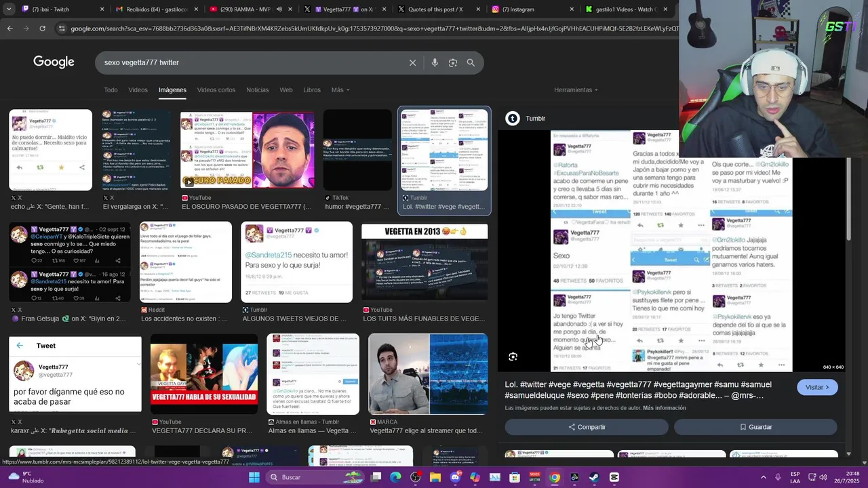The width and height of the screenshot is (868, 488).
Task: Open the Tumblr source name link in panel
Action: pyautogui.click(x=535, y=119)
